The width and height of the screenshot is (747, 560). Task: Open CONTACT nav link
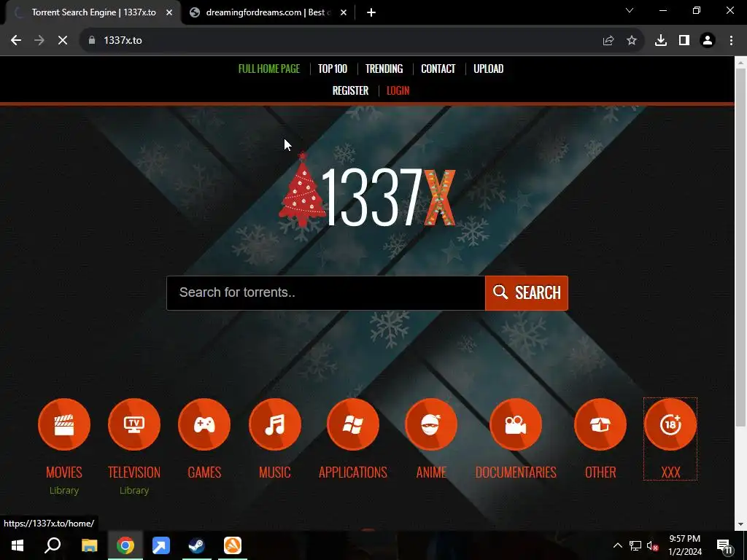pos(438,69)
